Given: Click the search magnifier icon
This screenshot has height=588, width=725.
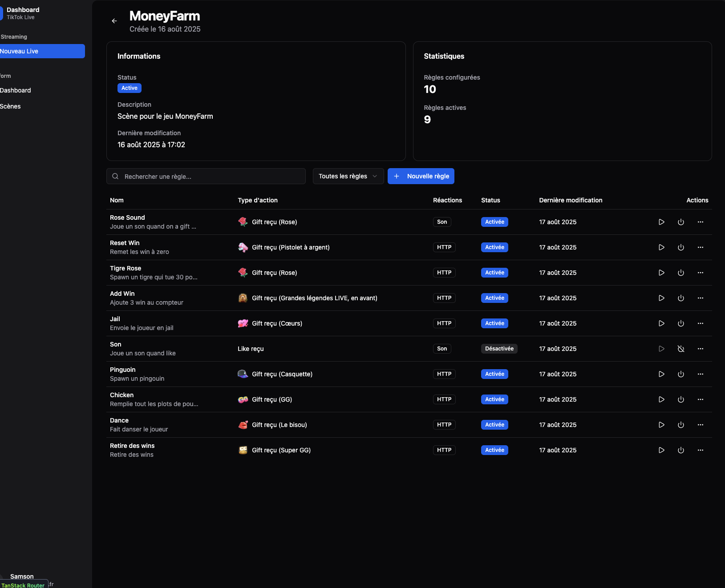Looking at the screenshot, I should tap(115, 176).
